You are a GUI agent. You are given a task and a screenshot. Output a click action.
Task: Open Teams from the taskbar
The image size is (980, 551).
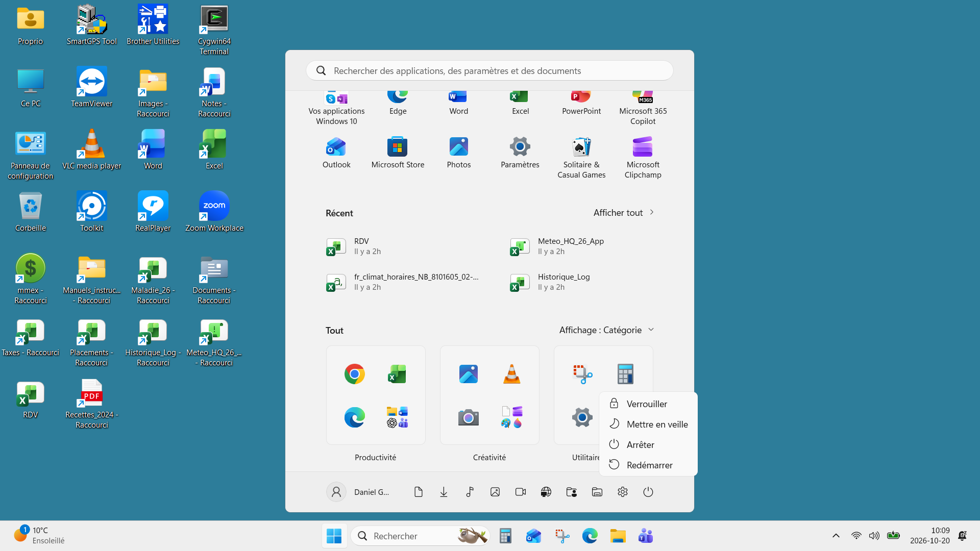pyautogui.click(x=645, y=536)
